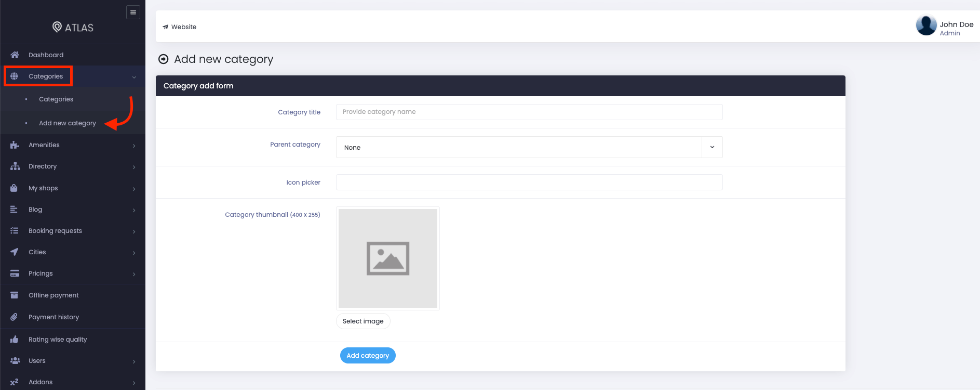The height and width of the screenshot is (390, 980).
Task: Expand the Booking requests submenu arrow
Action: click(134, 231)
